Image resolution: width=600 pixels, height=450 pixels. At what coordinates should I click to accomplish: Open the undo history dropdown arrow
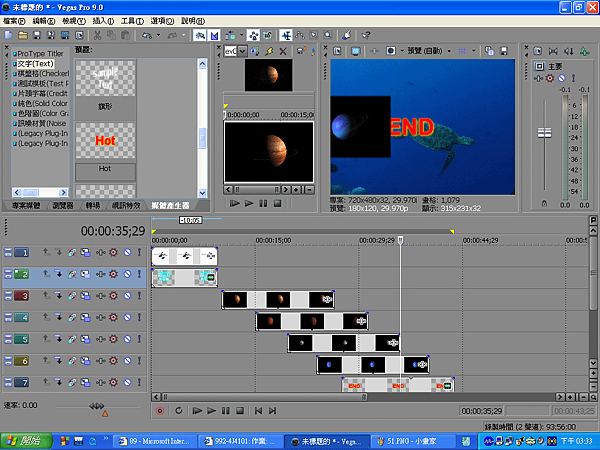click(x=158, y=36)
